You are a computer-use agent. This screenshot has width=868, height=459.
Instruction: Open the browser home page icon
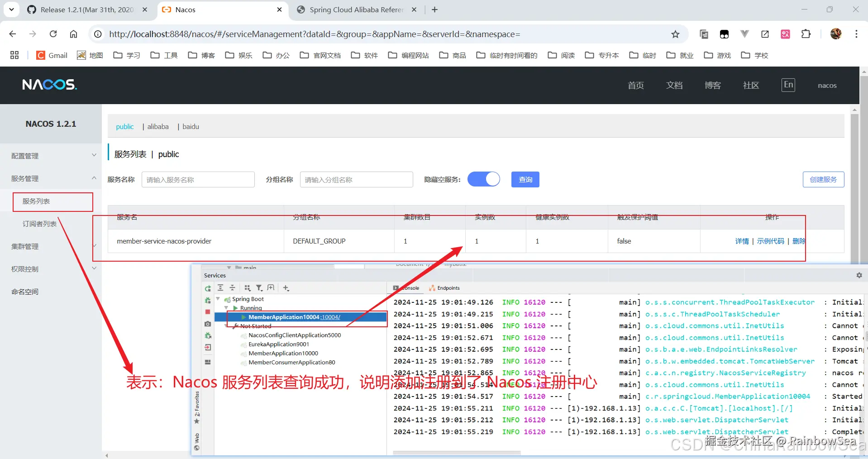[x=73, y=34]
